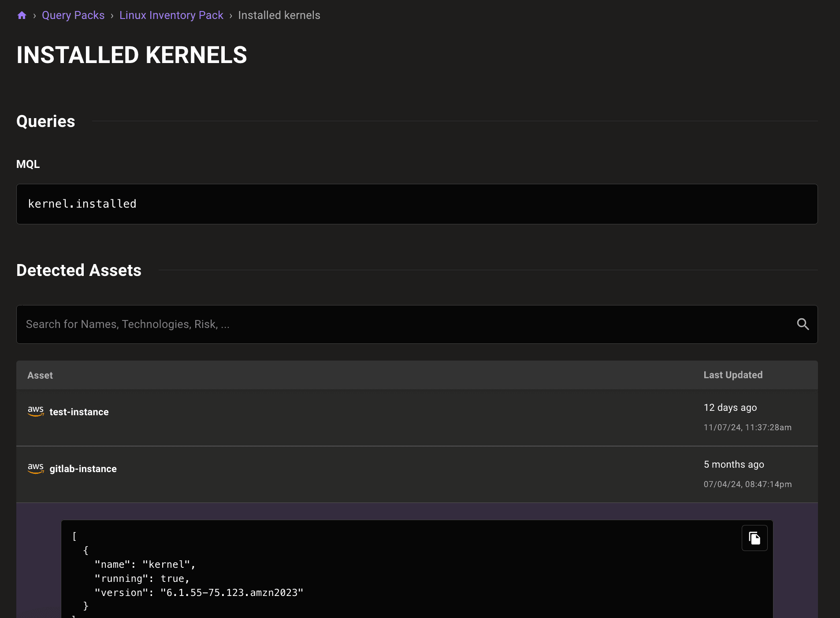The height and width of the screenshot is (618, 840).
Task: Open the home page via breadcrumb house icon
Action: tap(22, 15)
